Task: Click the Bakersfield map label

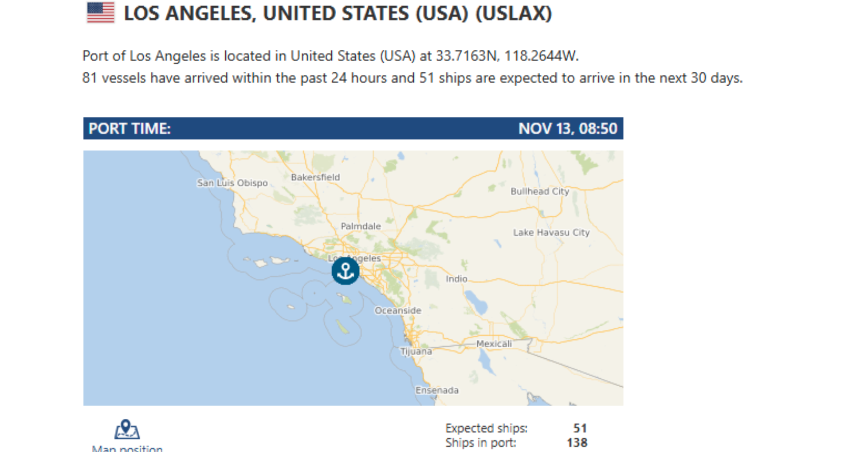Action: (x=315, y=177)
